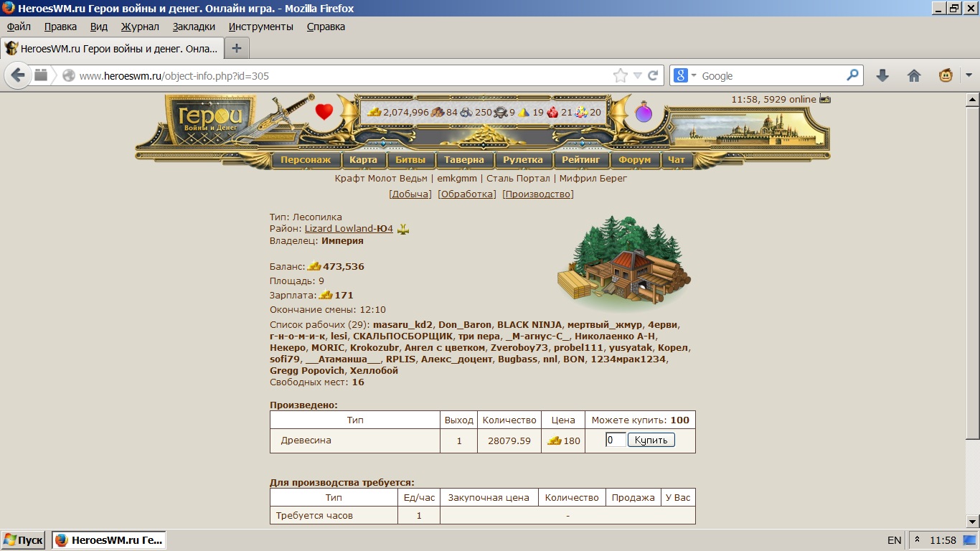This screenshot has height=551, width=980.
Task: Click the ore resource icon beside 250
Action: 466,112
